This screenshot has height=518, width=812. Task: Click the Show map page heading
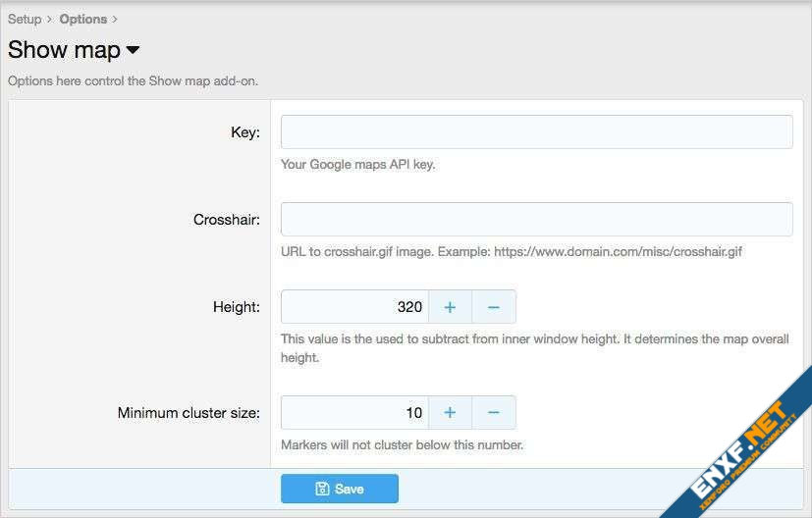pos(64,50)
